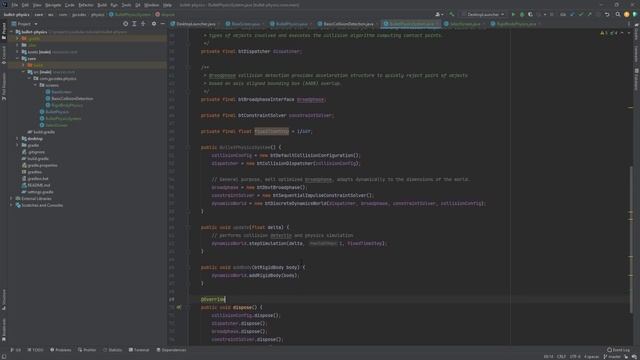Open Search Everywhere magnifier icon

(618, 14)
